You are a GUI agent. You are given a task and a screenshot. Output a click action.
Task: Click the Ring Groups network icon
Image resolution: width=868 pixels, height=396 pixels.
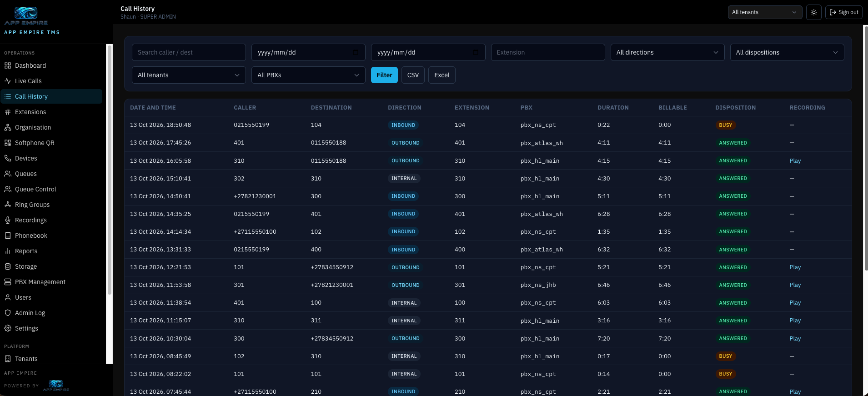coord(8,205)
